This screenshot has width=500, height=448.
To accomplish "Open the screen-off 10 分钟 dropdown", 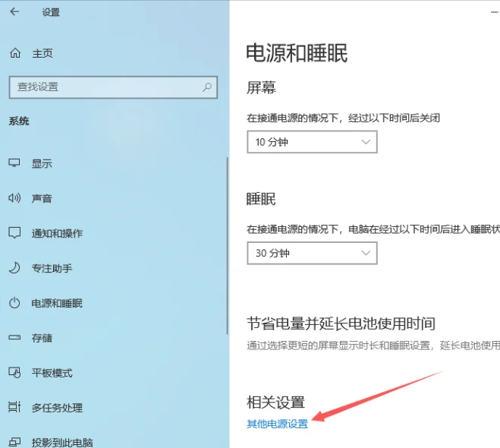I will coord(312,142).
